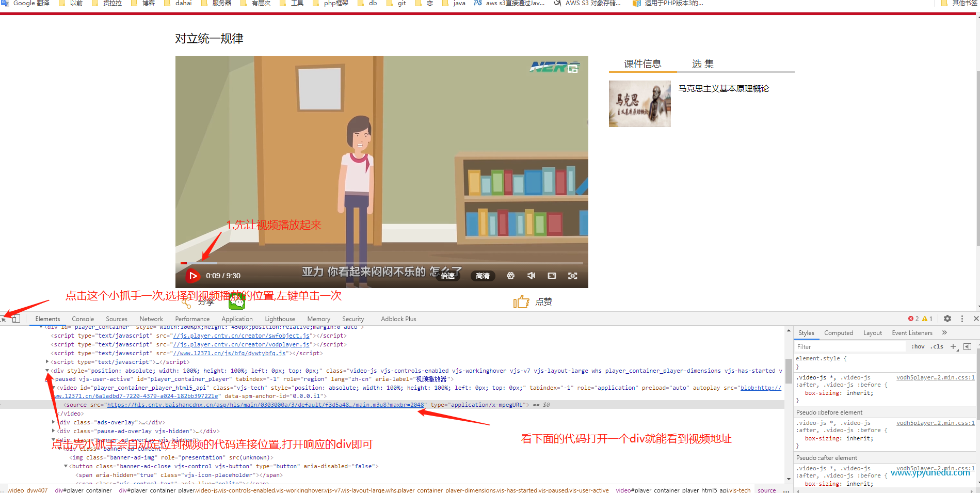This screenshot has height=493, width=980.
Task: Select the Performance tab in DevTools
Action: pos(192,319)
